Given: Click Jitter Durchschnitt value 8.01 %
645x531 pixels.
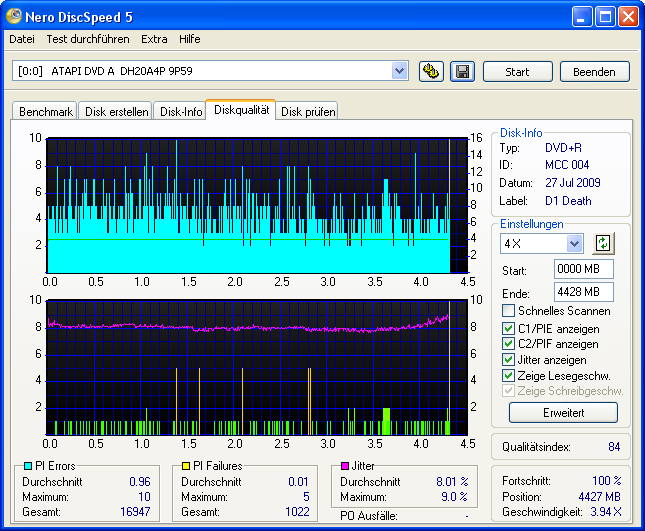Looking at the screenshot, I should click(452, 482).
